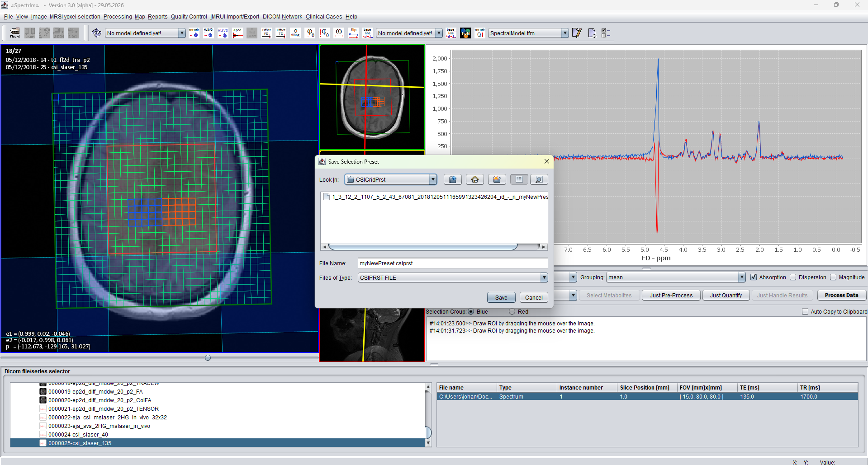Image resolution: width=868 pixels, height=465 pixels.
Task: Go up one folder level in the save dialog
Action: pos(453,179)
